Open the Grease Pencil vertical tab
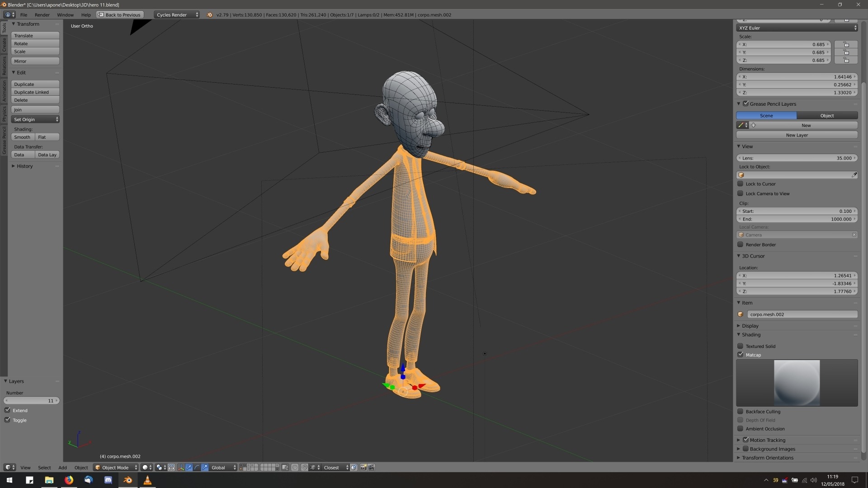The width and height of the screenshot is (868, 488). [4, 140]
